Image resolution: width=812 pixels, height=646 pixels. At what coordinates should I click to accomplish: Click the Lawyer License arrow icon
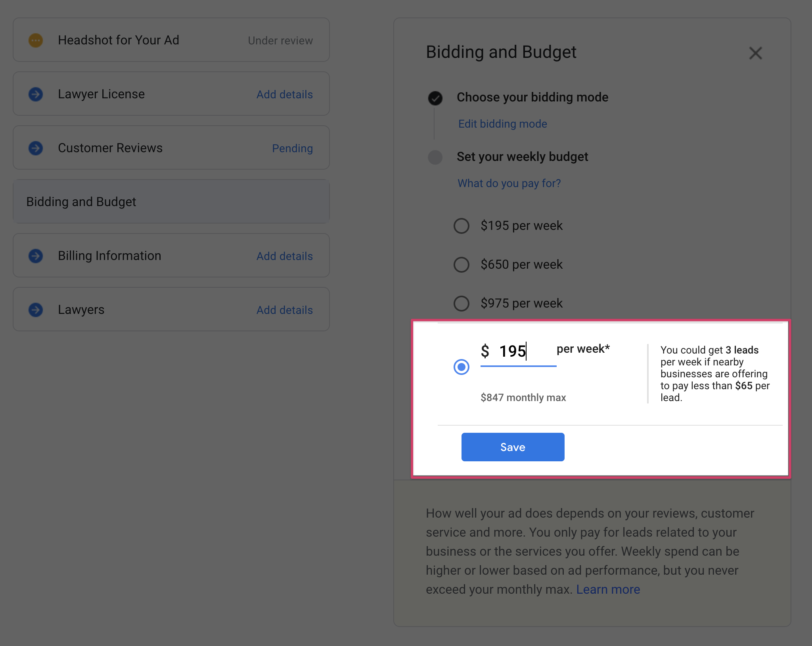pyautogui.click(x=36, y=94)
